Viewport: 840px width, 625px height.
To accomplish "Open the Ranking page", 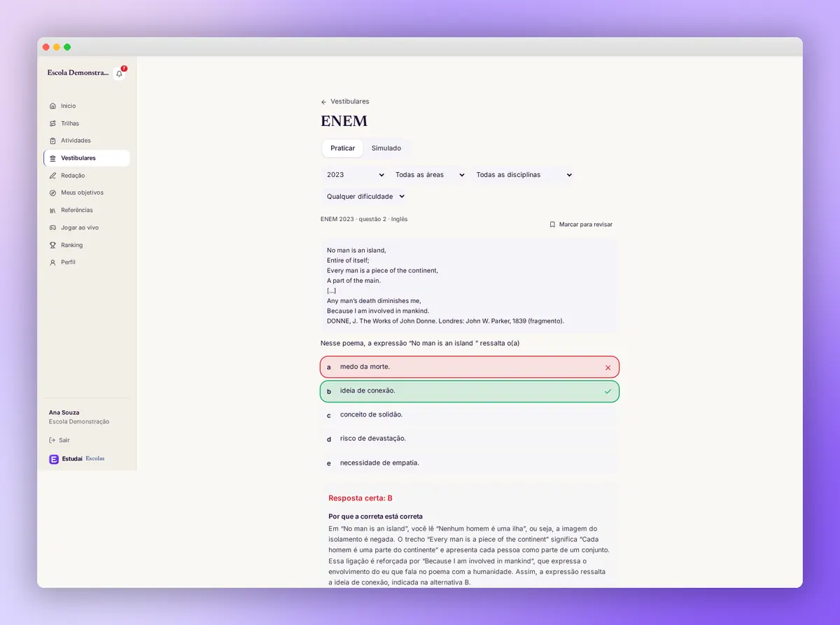I will click(x=87, y=245).
